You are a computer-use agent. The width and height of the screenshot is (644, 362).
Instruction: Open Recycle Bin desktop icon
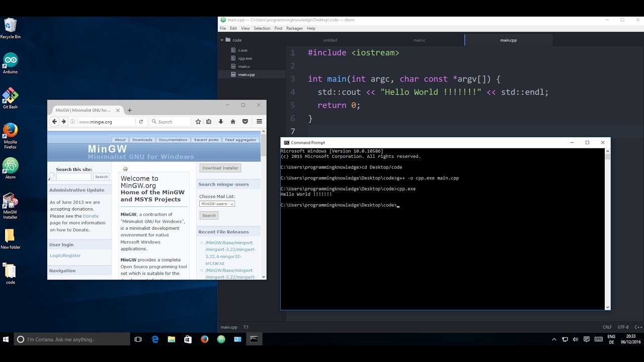coord(10,28)
